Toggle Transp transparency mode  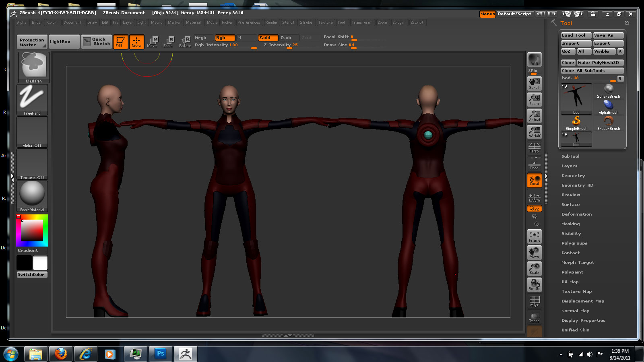[x=535, y=317]
